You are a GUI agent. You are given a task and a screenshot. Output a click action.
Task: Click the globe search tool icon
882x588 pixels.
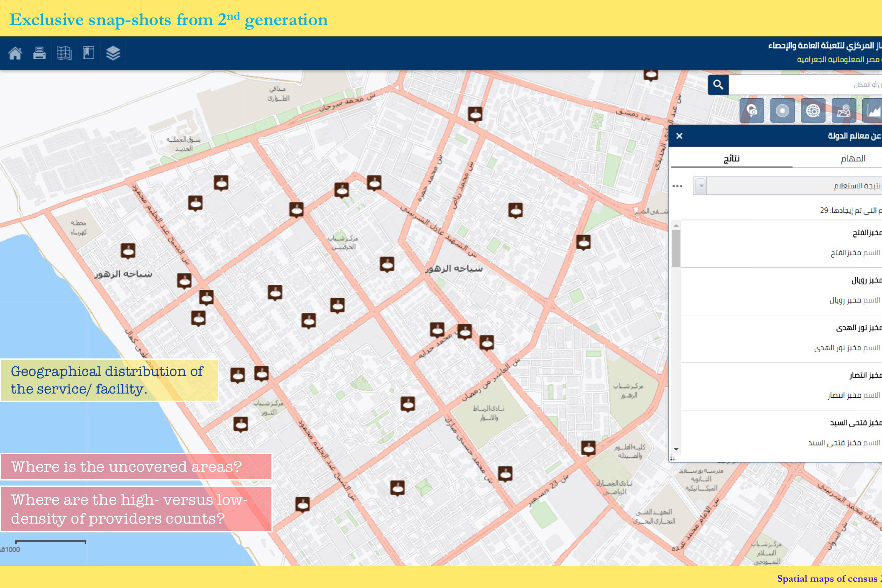click(813, 111)
